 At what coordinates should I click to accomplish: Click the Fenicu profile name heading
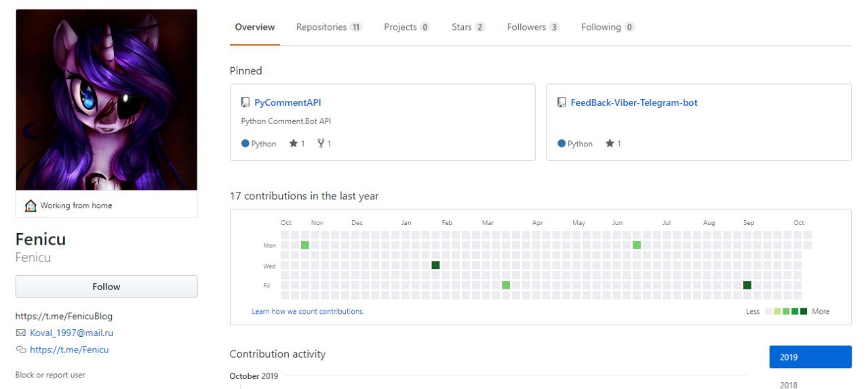[x=41, y=239]
